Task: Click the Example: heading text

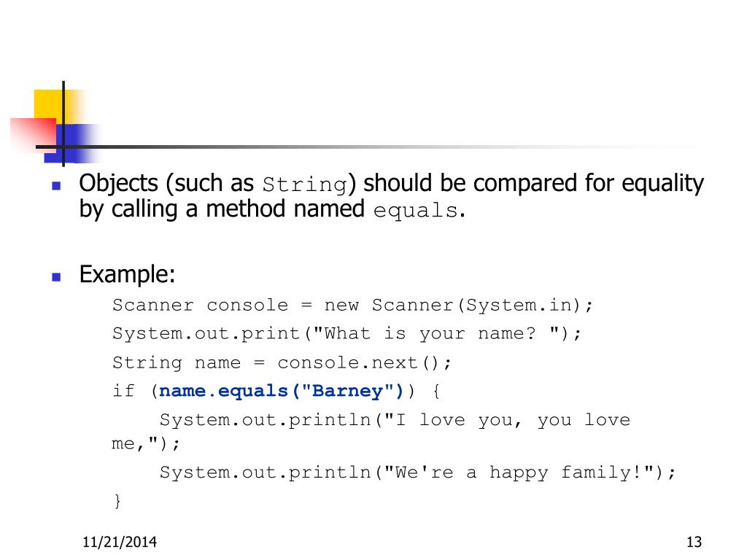Action: point(127,274)
